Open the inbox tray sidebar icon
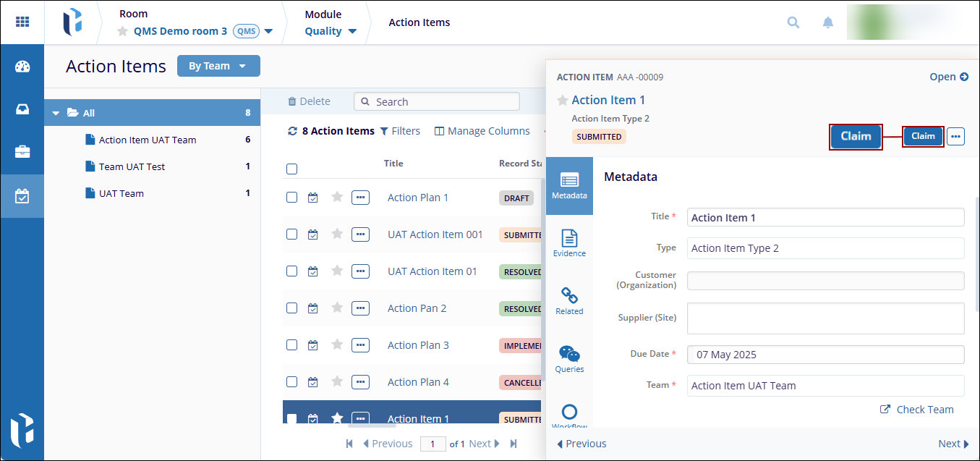Screen dimensions: 980x461 pyautogui.click(x=22, y=109)
